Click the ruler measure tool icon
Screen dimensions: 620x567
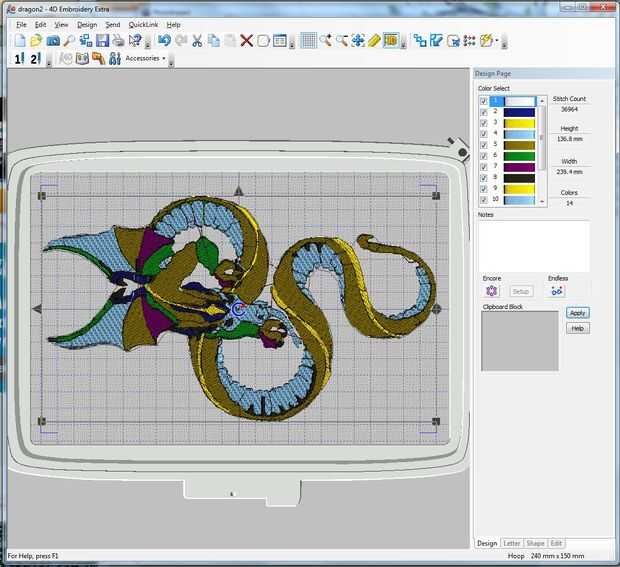point(373,41)
